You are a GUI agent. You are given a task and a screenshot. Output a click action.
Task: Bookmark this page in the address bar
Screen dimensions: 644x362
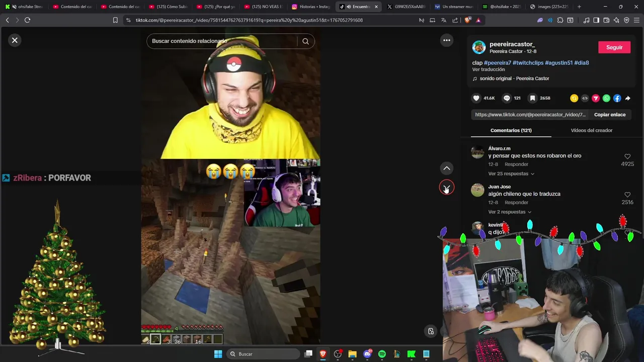[x=115, y=20]
